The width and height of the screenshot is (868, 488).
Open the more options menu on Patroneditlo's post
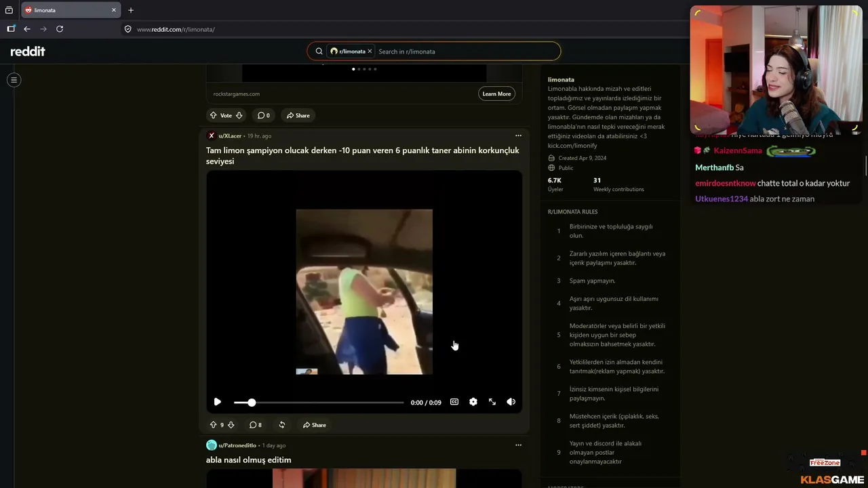point(518,445)
